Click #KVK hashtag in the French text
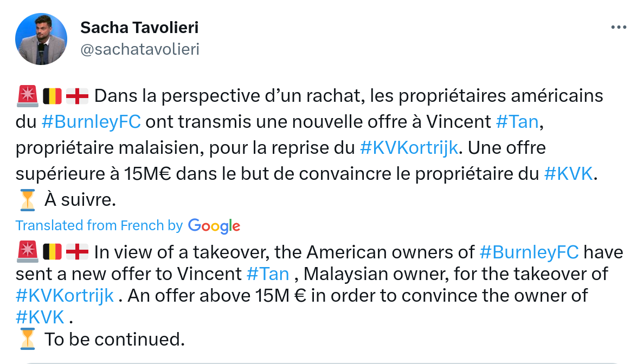Screen dimensions: 643x364 tap(568, 173)
